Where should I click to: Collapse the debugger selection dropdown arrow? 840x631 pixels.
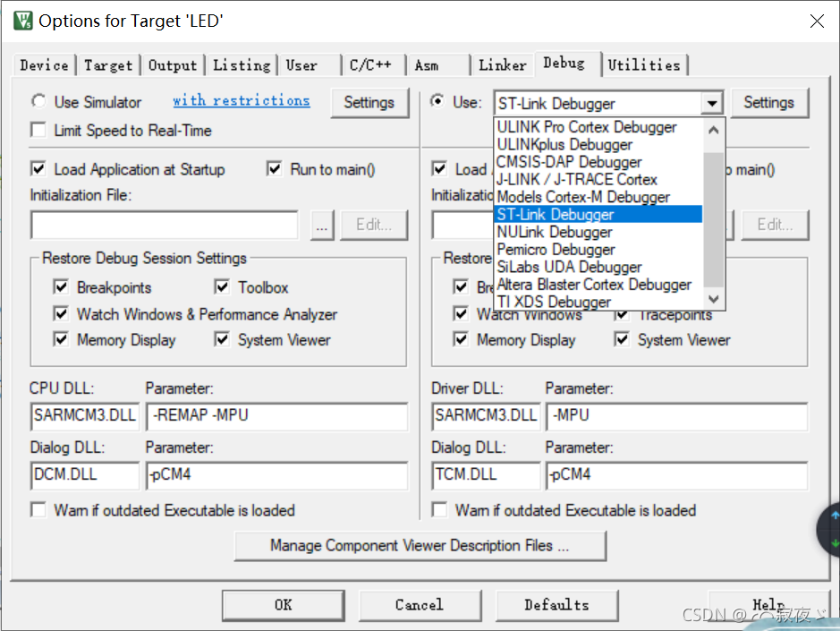pyautogui.click(x=711, y=103)
